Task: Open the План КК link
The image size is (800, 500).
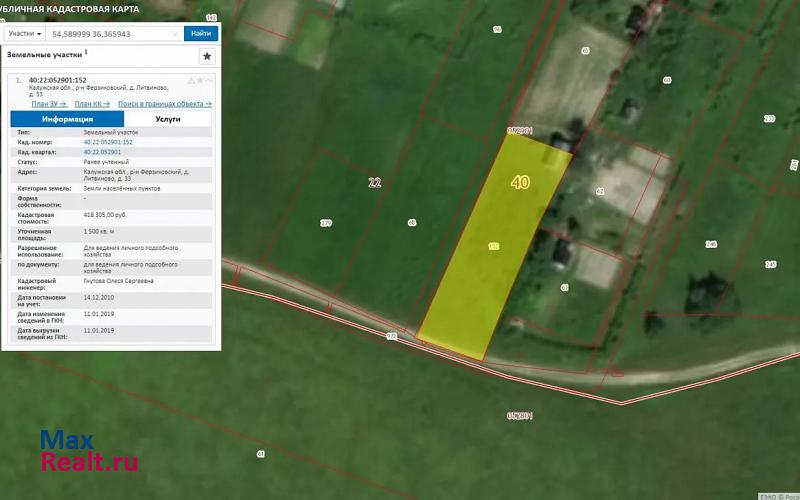Action: click(x=91, y=104)
